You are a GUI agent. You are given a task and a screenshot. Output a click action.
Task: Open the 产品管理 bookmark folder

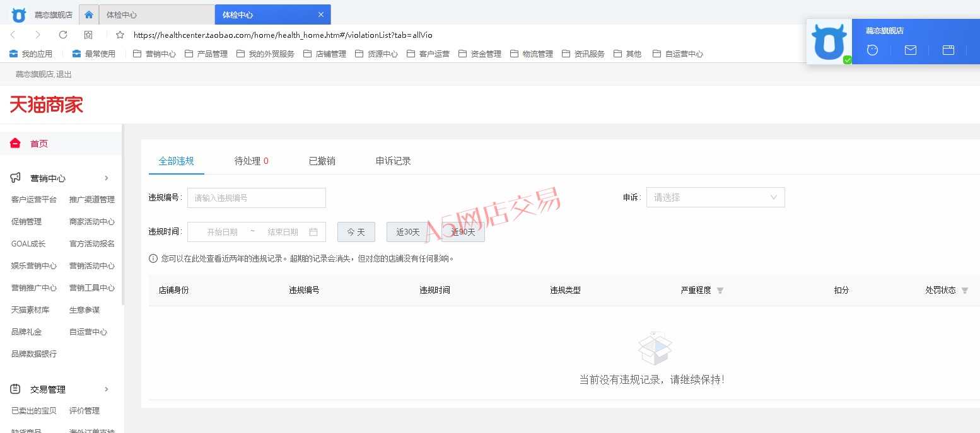206,54
